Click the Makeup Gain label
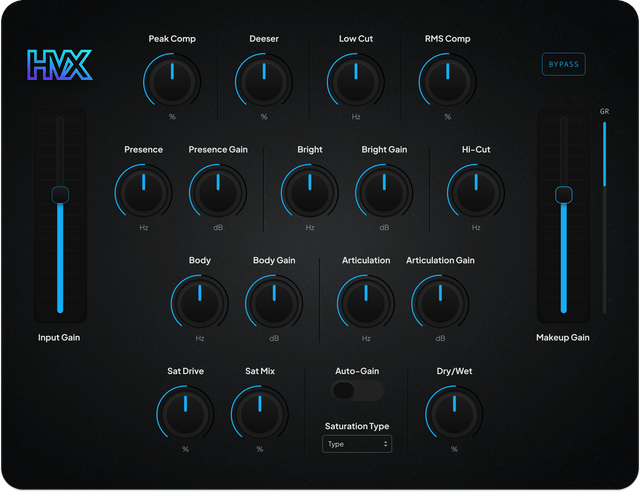The width and height of the screenshot is (640, 492). point(563,338)
